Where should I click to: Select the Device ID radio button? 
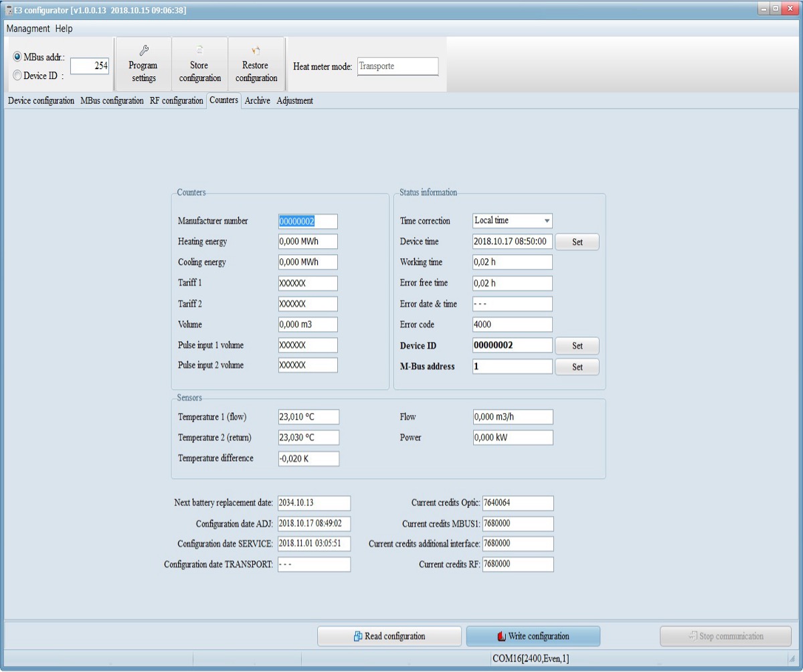click(x=17, y=76)
